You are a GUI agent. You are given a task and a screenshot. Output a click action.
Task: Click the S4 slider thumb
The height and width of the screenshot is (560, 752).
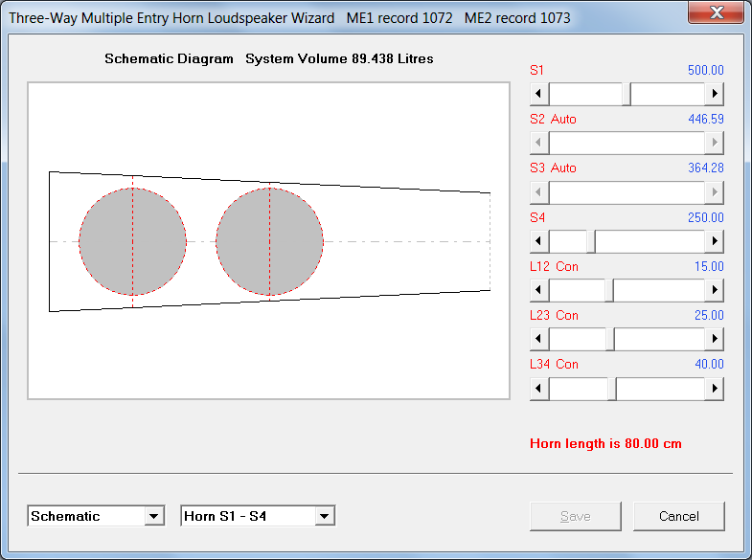coord(591,241)
